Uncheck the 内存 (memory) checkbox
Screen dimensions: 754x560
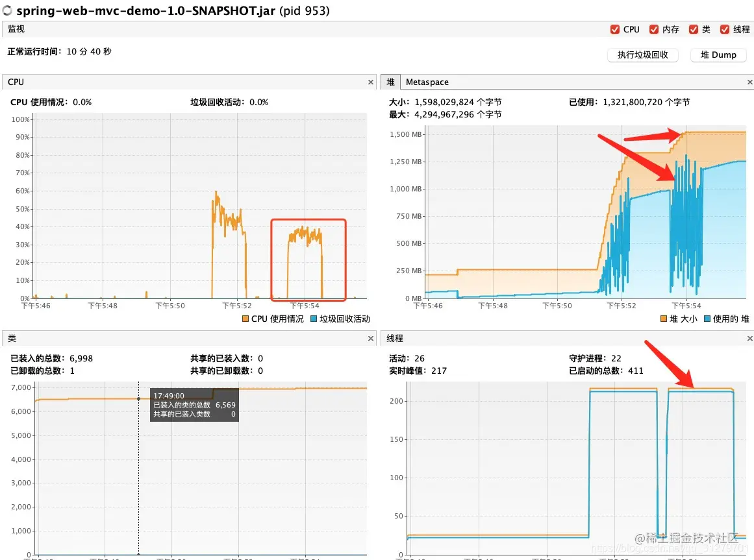click(653, 29)
